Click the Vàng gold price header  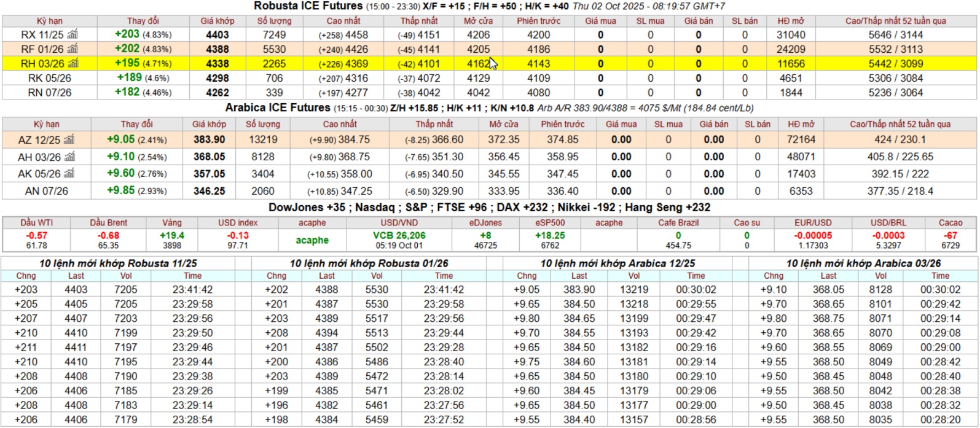point(172,223)
